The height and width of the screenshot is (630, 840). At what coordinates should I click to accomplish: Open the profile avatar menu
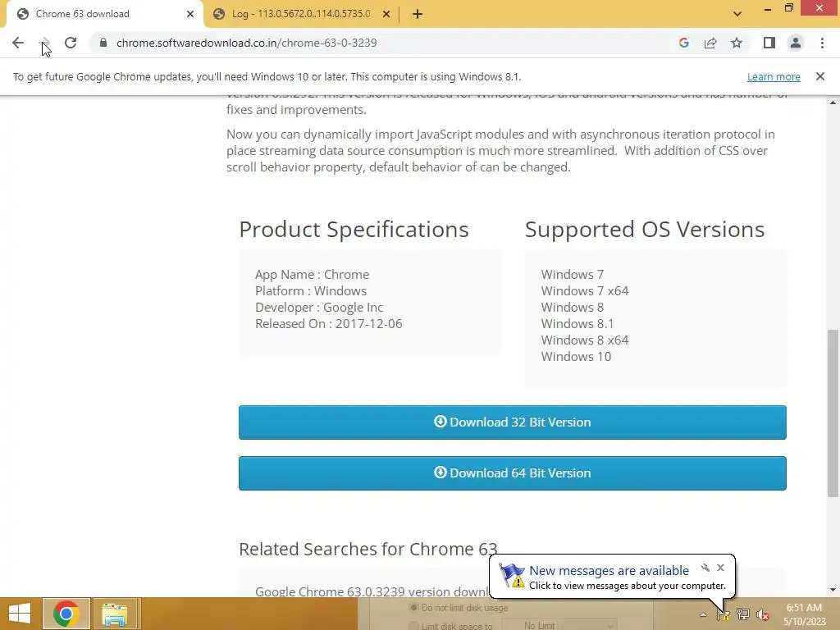pyautogui.click(x=796, y=43)
